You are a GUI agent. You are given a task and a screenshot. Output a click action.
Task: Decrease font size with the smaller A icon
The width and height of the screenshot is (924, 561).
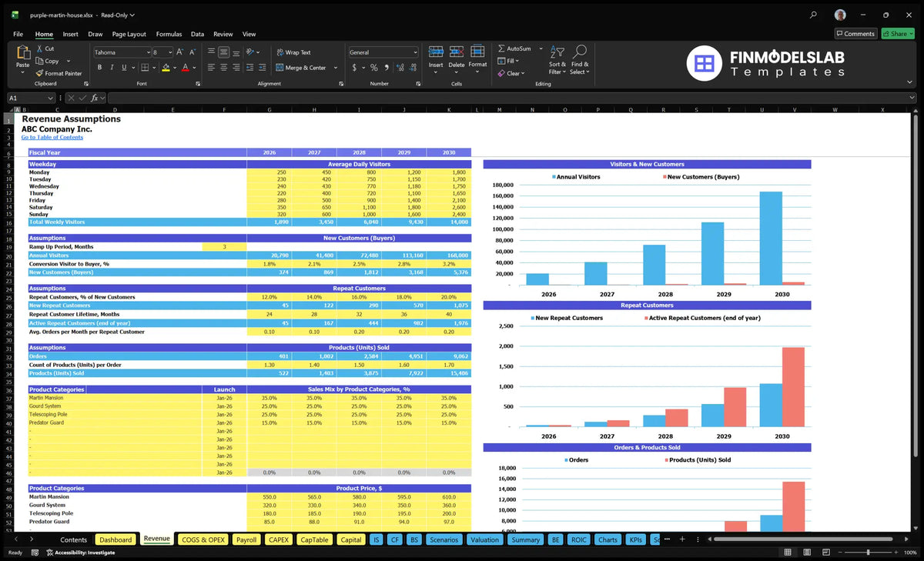[192, 52]
